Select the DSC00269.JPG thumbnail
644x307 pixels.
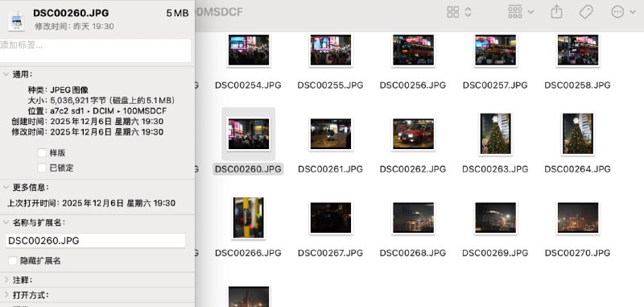point(495,218)
